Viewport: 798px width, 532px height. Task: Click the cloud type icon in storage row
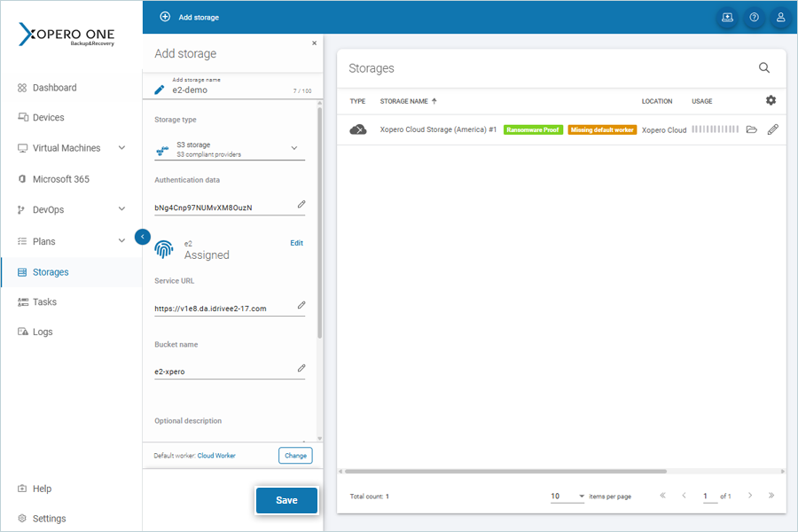click(x=358, y=129)
